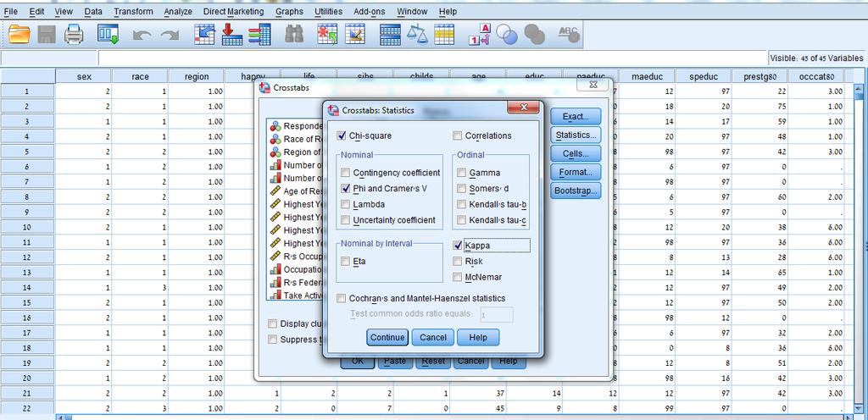
Task: Click the Value labels icon
Action: pyautogui.click(x=480, y=34)
